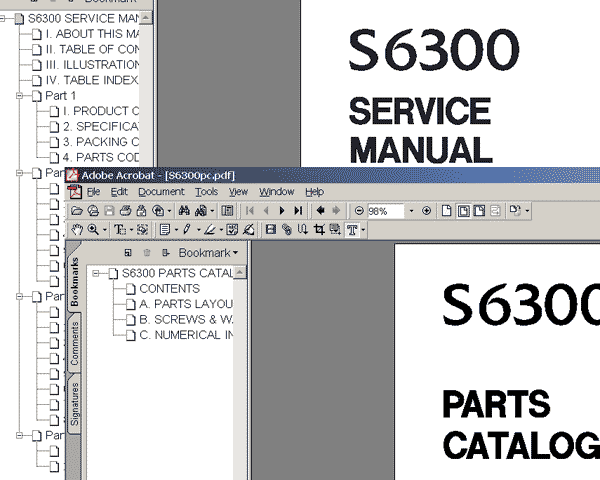Open the Edit menu
Viewport: 600px width, 480px height.
119,192
